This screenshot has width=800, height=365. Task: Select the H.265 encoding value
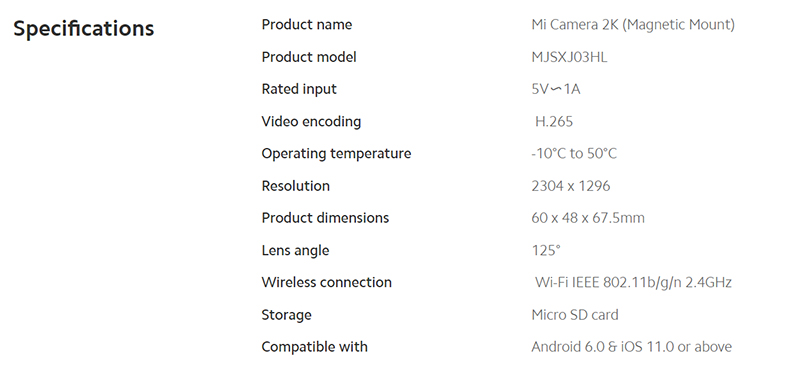(554, 121)
